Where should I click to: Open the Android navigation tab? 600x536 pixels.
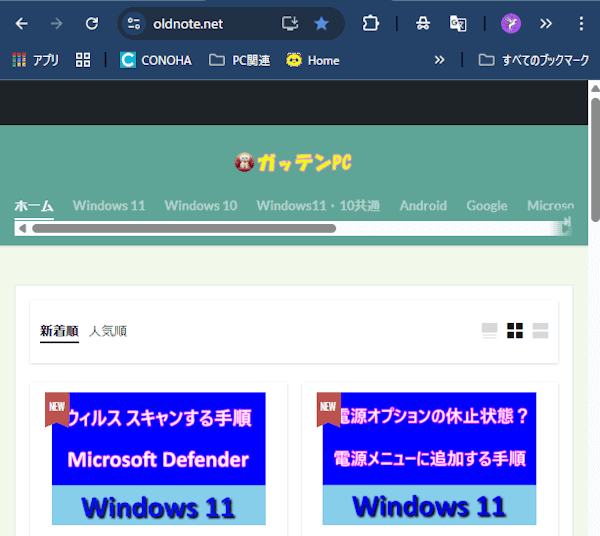(x=423, y=206)
